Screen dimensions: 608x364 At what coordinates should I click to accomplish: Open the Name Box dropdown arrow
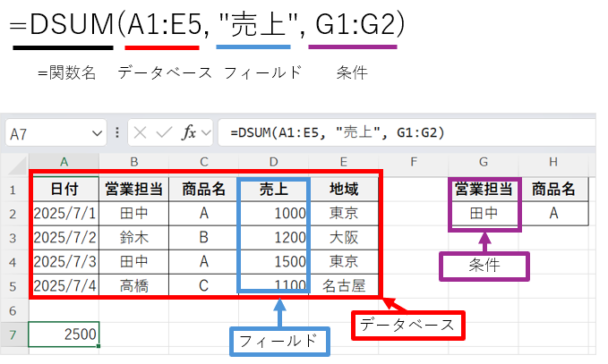coord(97,133)
